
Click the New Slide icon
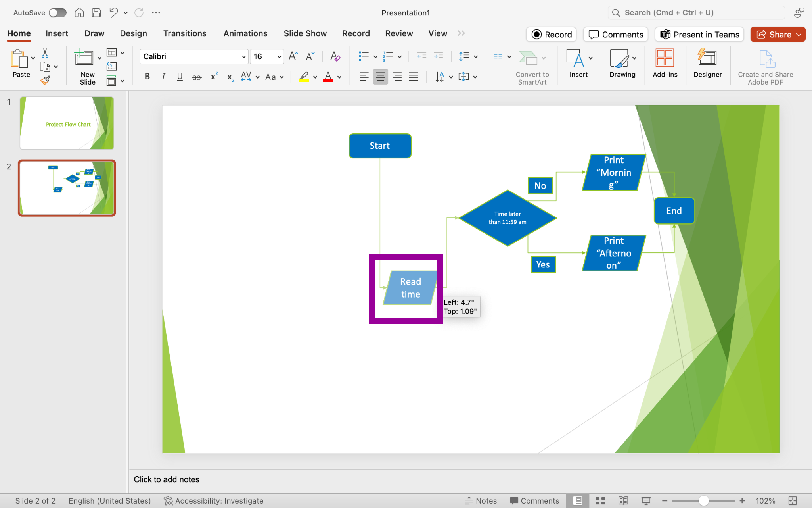pyautogui.click(x=84, y=57)
